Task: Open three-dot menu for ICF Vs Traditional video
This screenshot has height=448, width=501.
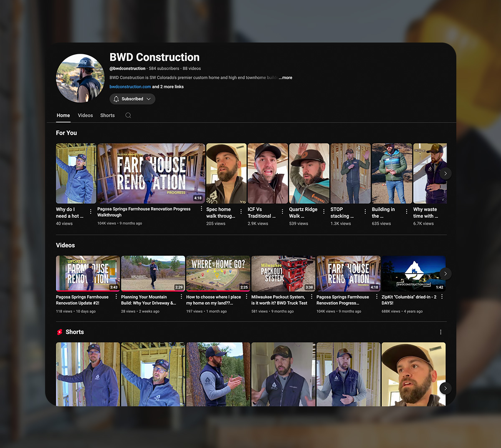Action: point(282,211)
